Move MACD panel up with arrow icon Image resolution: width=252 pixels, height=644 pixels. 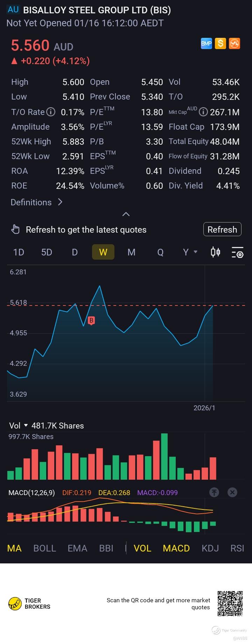[x=214, y=492]
